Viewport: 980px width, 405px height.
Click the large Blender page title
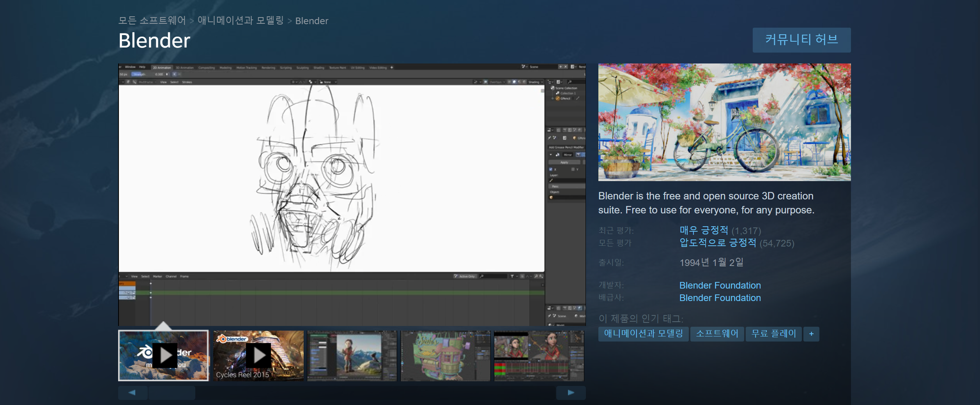click(154, 40)
